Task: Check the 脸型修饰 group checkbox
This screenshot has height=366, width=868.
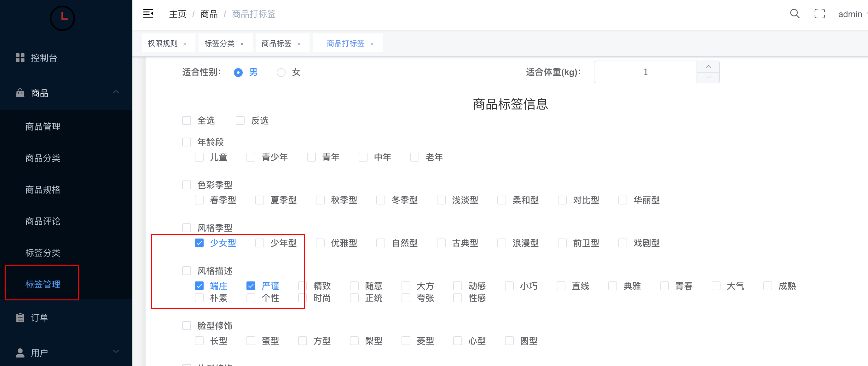Action: click(187, 325)
